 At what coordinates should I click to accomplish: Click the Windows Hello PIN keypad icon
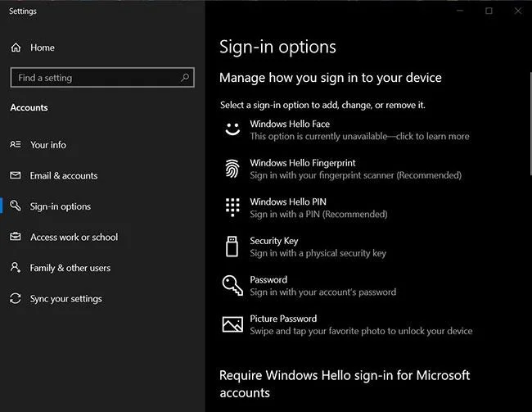coord(232,207)
